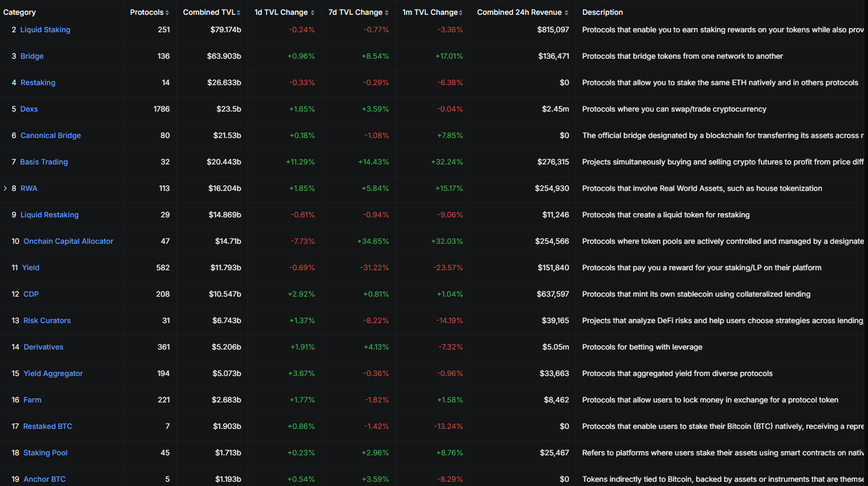Visit Onchain Capital Allocator category
The height and width of the screenshot is (486, 868).
(x=68, y=241)
